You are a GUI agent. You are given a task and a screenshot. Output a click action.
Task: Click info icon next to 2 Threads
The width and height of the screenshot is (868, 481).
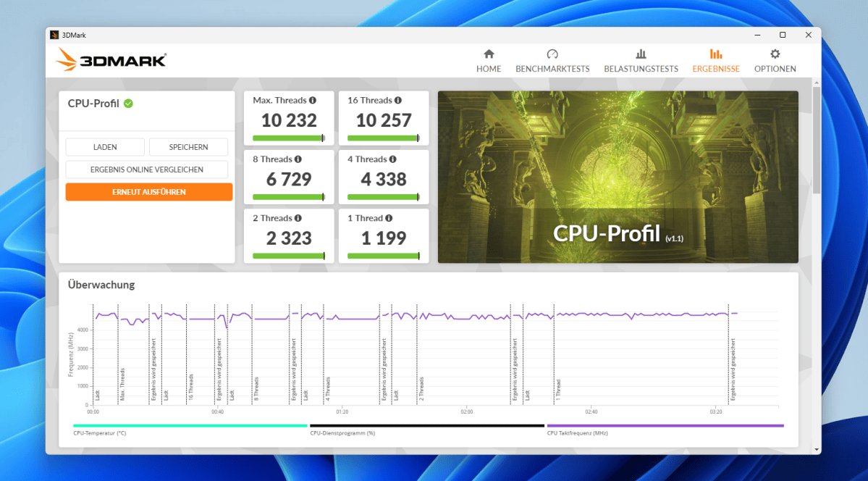[298, 218]
